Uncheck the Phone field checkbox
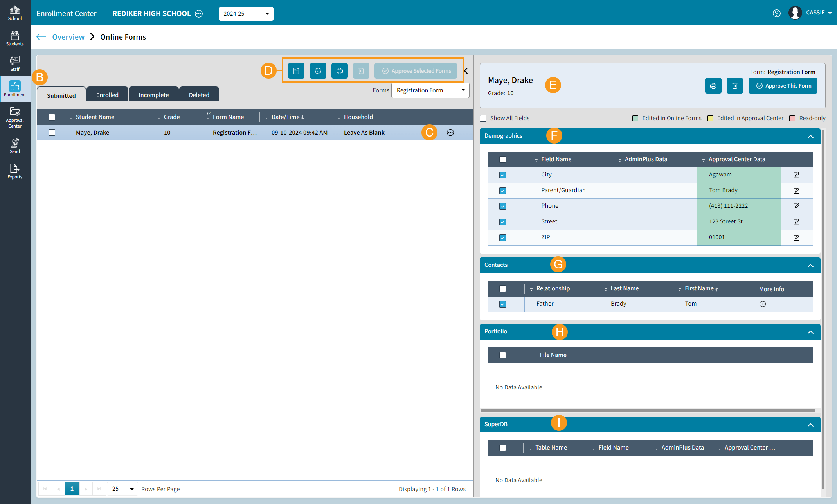Image resolution: width=837 pixels, height=504 pixels. tap(502, 206)
